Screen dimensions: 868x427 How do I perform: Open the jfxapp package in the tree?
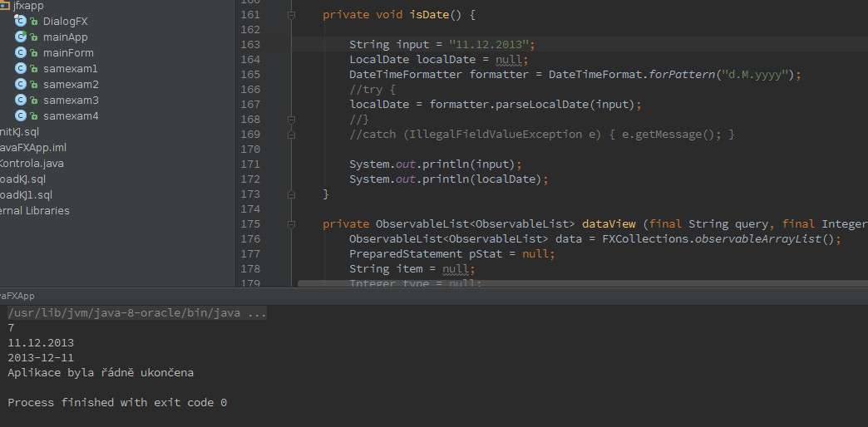pos(28,6)
